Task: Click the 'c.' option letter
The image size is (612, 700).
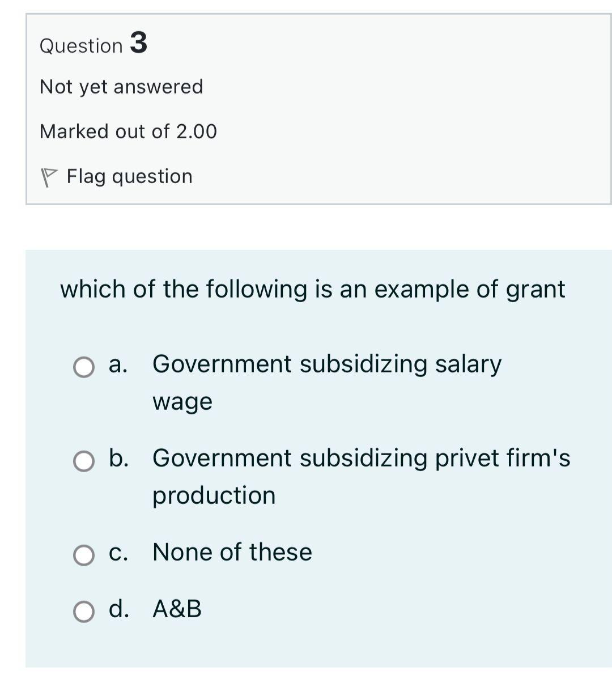Action: (118, 552)
